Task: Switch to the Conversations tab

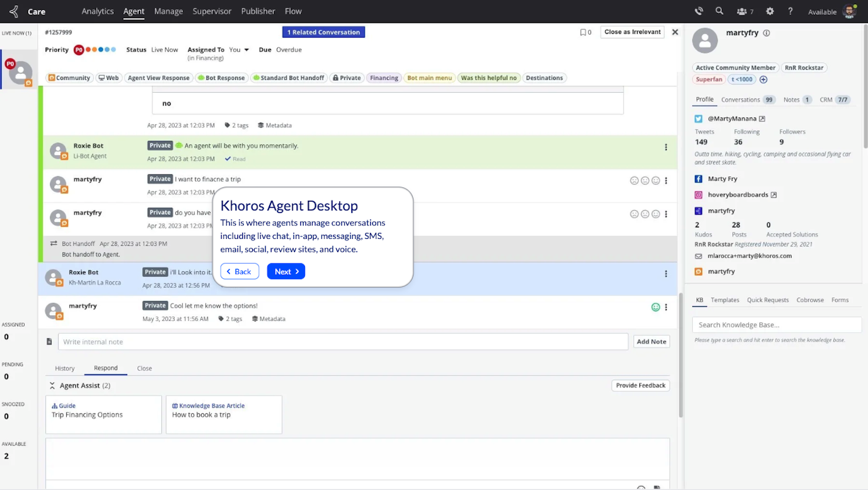Action: pyautogui.click(x=739, y=100)
